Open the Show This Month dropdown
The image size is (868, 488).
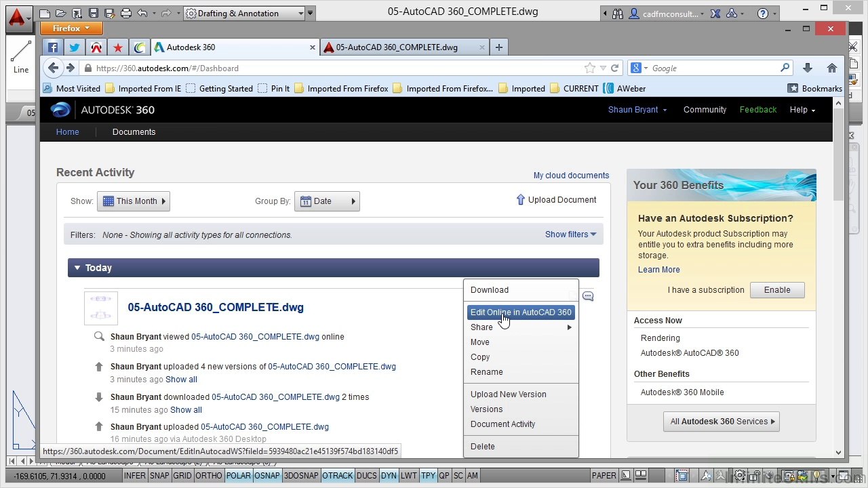[134, 201]
